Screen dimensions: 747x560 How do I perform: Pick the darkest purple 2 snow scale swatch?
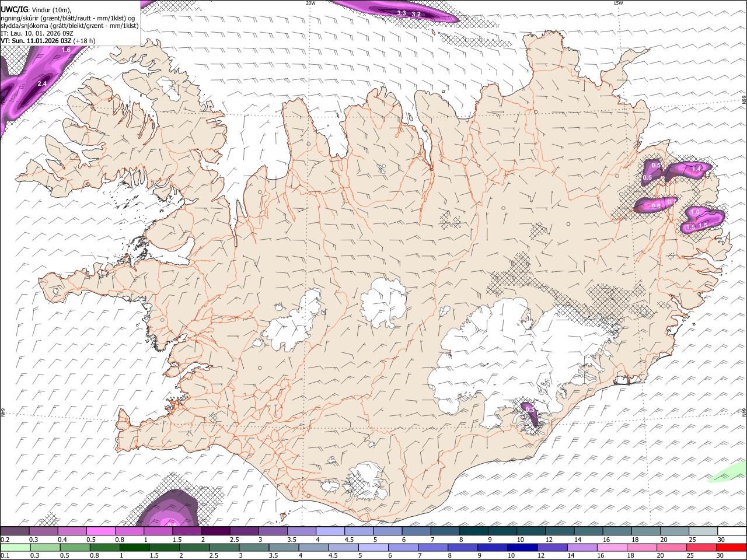pos(215,531)
